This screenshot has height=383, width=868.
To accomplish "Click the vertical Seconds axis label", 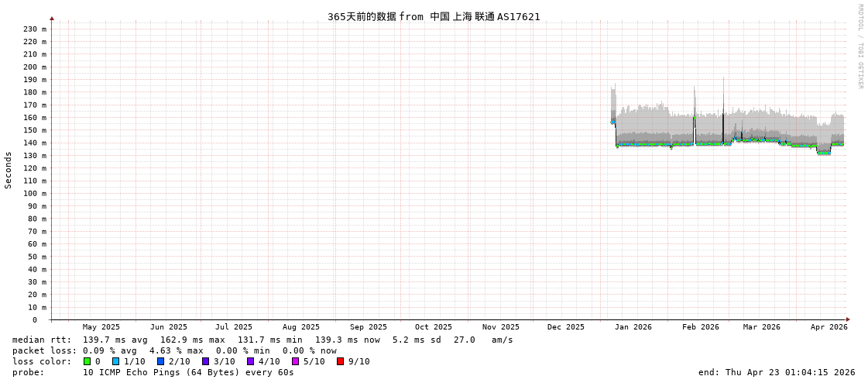I will pos(9,170).
